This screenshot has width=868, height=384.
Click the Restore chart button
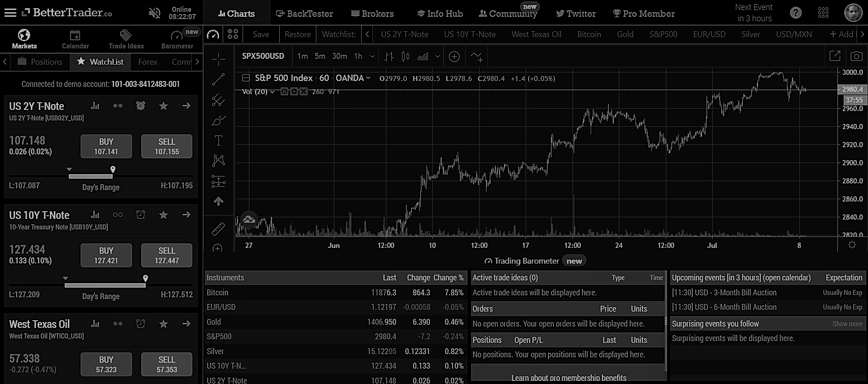[x=298, y=34]
